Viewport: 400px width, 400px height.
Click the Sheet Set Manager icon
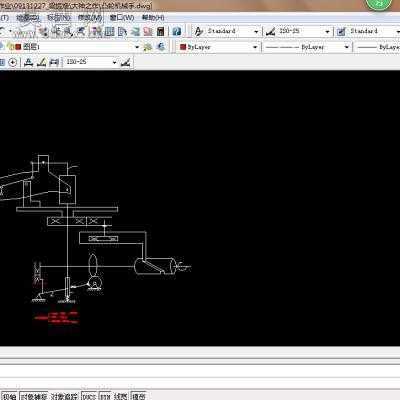[x=135, y=31]
